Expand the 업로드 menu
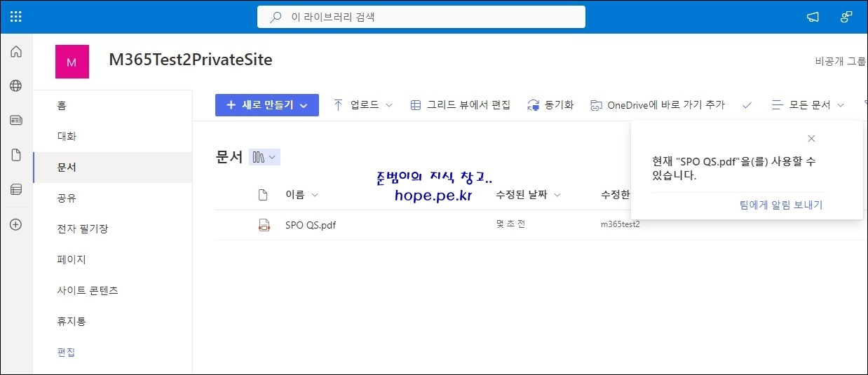Screen dimensions: 868x375 [x=362, y=105]
